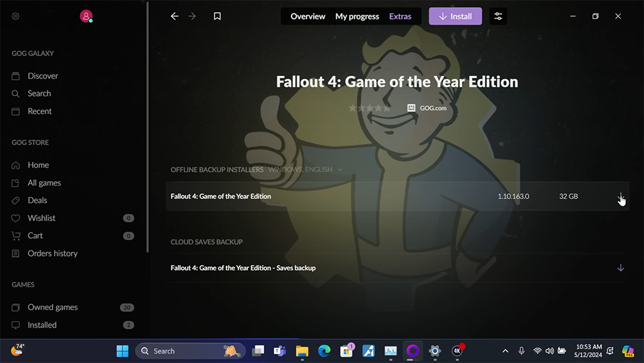The image size is (644, 363).
Task: Open the user profile avatar
Action: (86, 16)
